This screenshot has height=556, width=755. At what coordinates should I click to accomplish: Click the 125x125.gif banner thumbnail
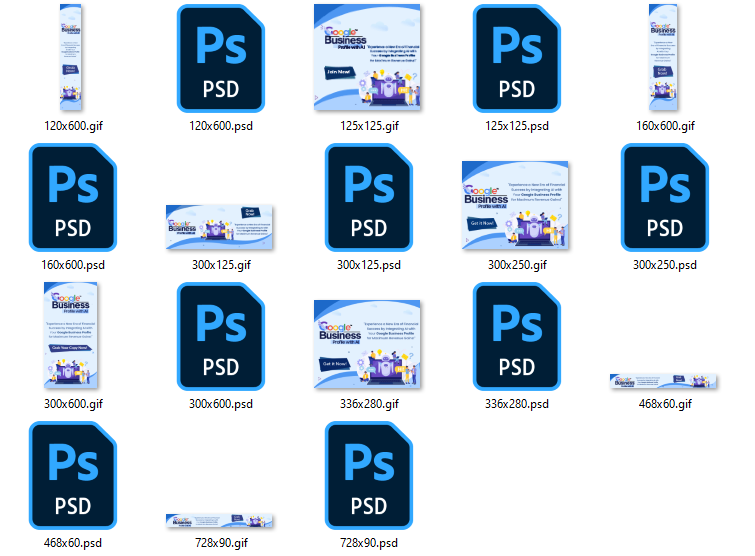tap(367, 57)
